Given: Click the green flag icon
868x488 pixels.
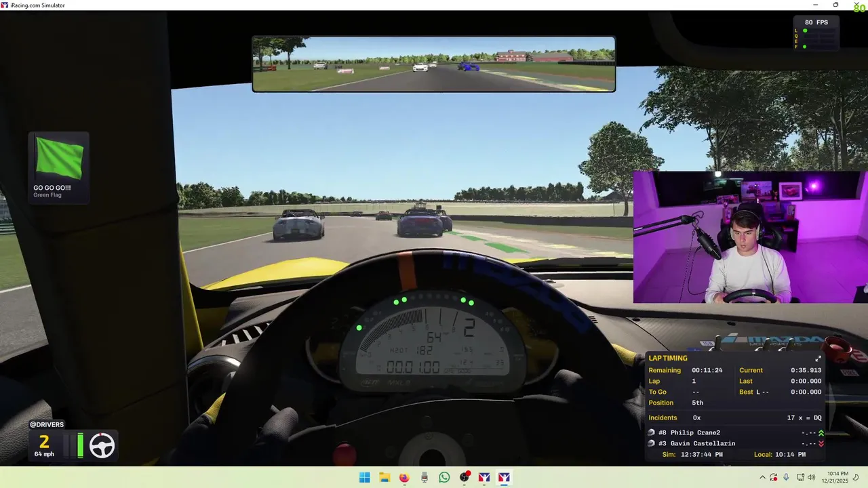Looking at the screenshot, I should pyautogui.click(x=59, y=158).
